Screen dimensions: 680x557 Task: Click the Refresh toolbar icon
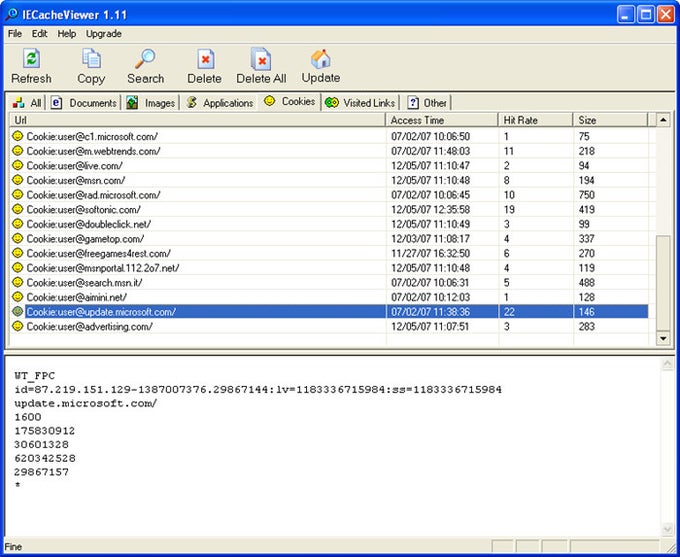(x=31, y=59)
